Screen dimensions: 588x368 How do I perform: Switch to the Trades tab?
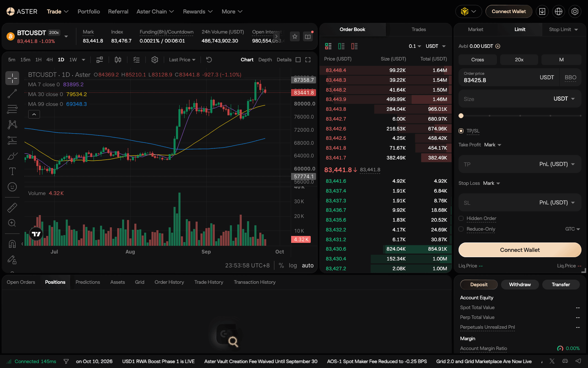click(x=419, y=29)
